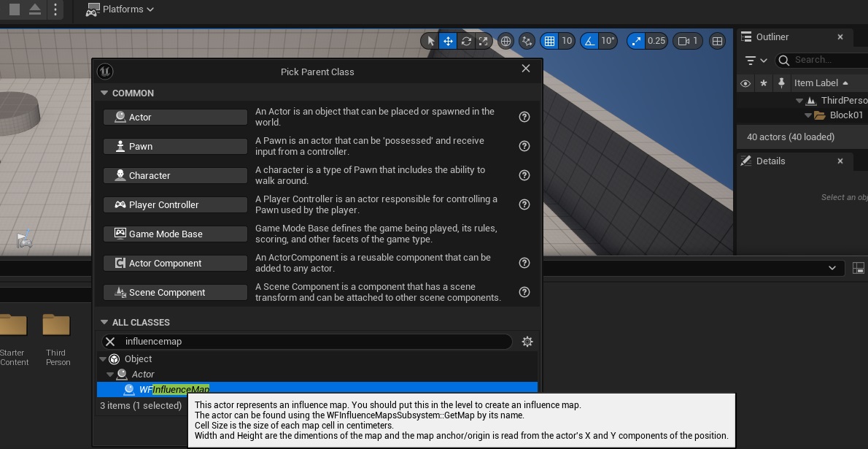Open the camera speed setting
Screen dimensions: 868x449
pyautogui.click(x=687, y=41)
